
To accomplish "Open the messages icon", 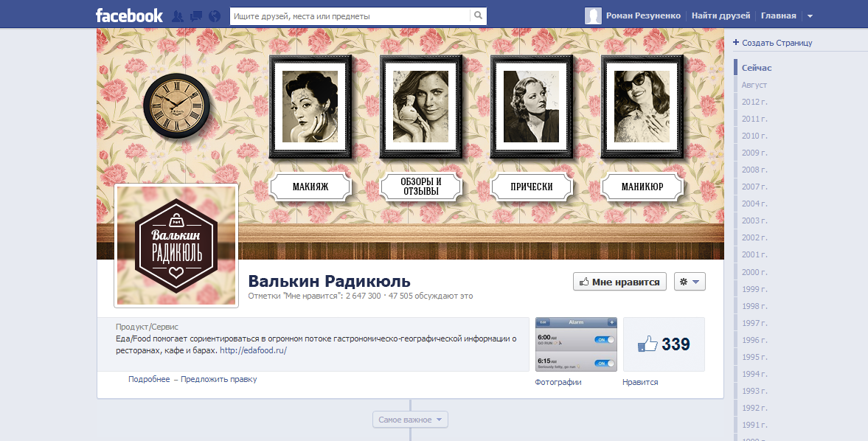I will click(x=196, y=15).
